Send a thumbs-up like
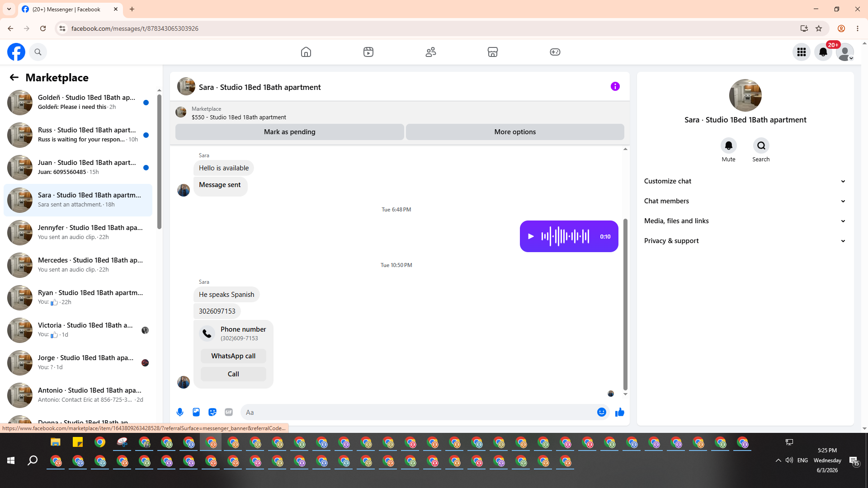This screenshot has height=488, width=868. point(620,412)
